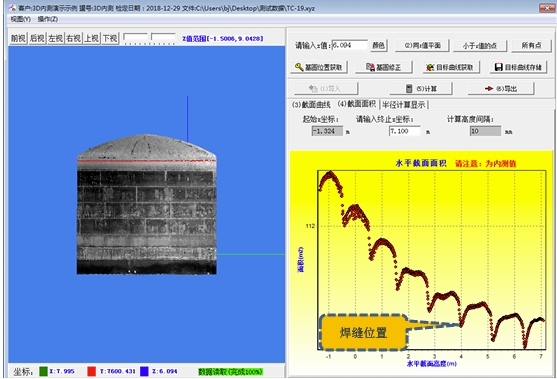Click the end z coordinate field 7.100

coord(405,131)
